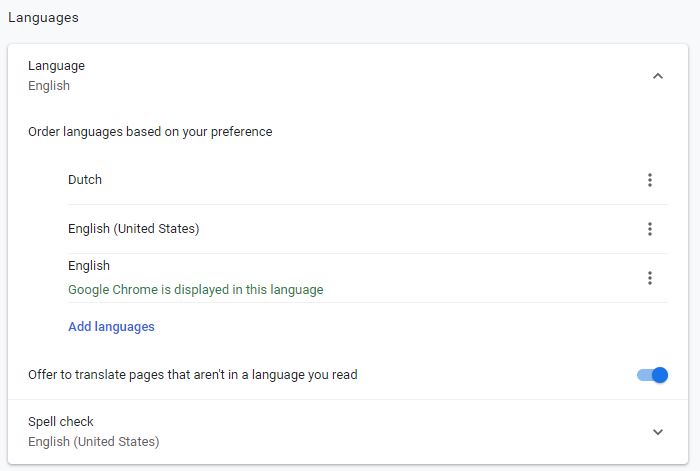
Task: Click the Languages section title
Action: coord(43,18)
